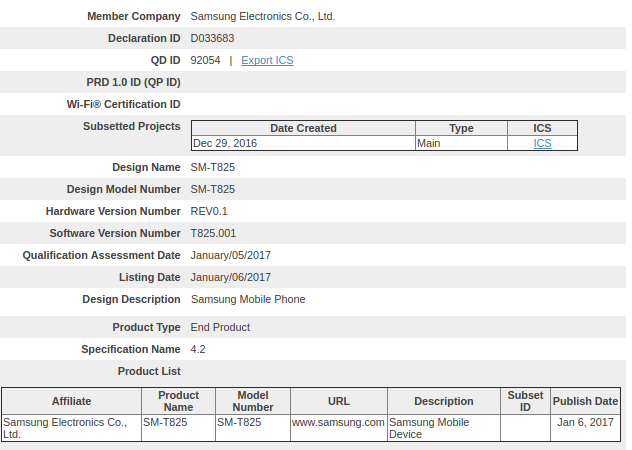
Task: Click the 'Qualification Assessment Date' label
Action: 101,255
